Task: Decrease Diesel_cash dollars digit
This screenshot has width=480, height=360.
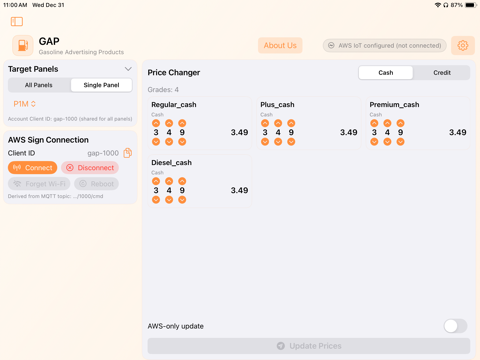Action: tap(156, 200)
